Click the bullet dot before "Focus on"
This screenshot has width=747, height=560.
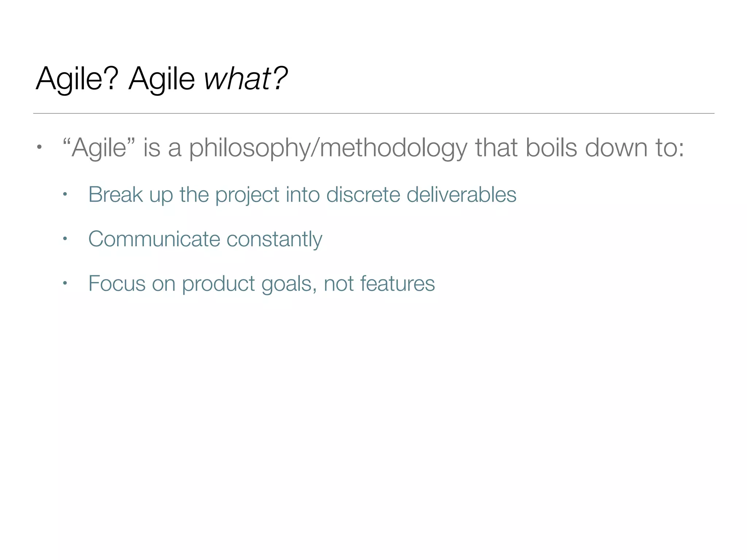coord(65,283)
